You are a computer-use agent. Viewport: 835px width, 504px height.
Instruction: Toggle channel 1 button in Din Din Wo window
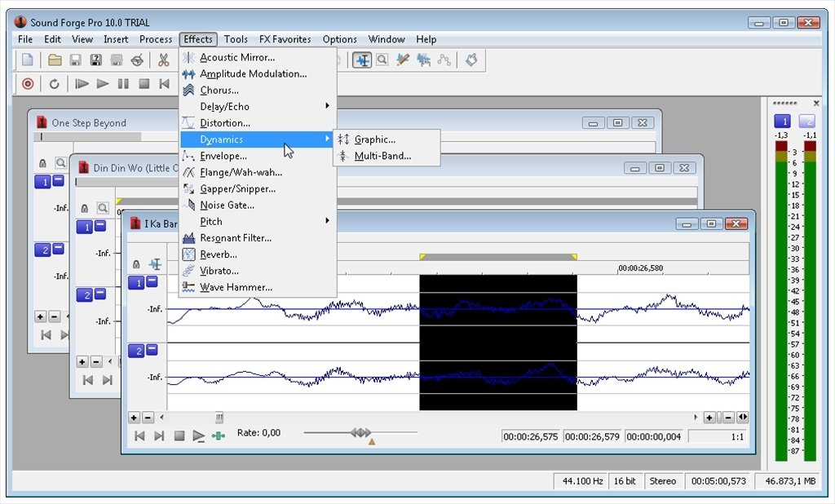tap(85, 228)
